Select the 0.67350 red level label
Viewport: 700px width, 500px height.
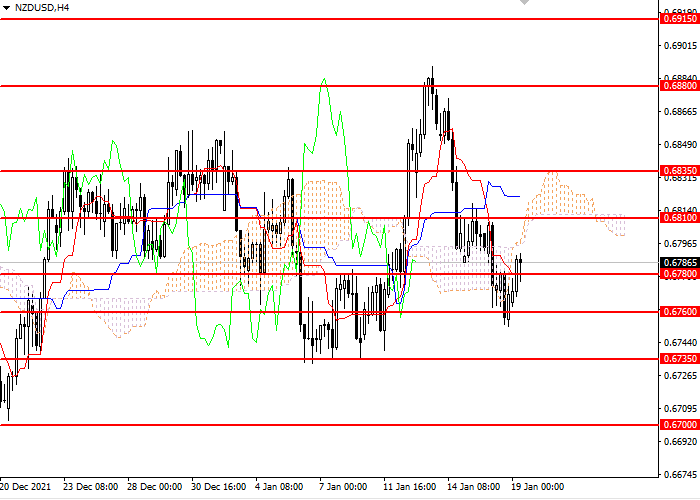679,358
